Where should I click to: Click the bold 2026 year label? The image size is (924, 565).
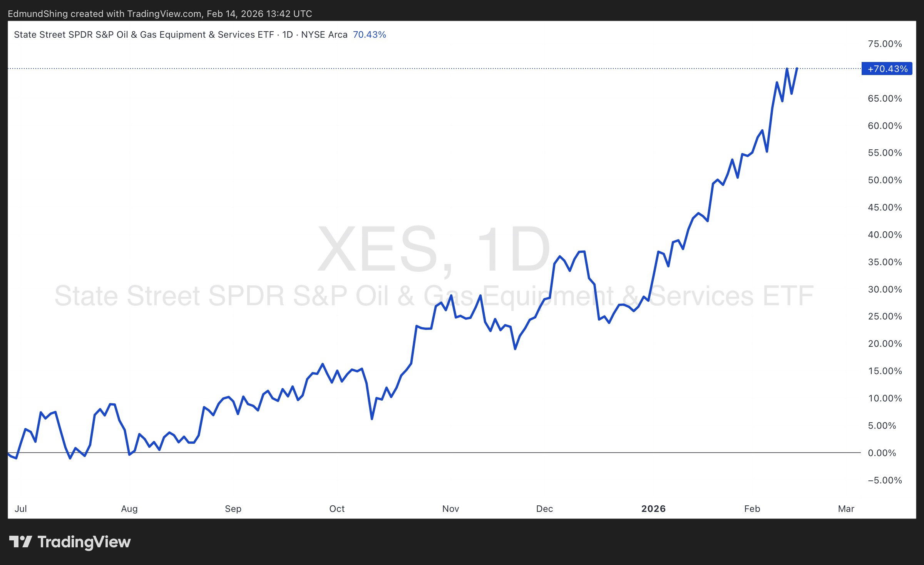pos(653,509)
